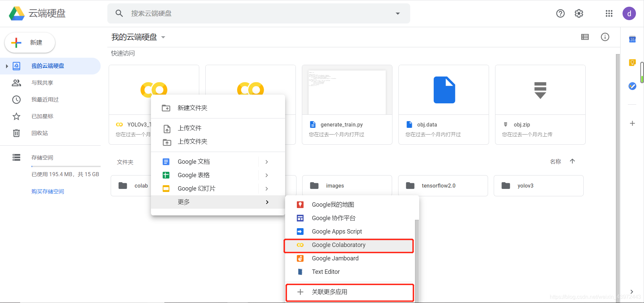Open the YOLOv3 Colab notebook card
This screenshot has height=303, width=644.
pyautogui.click(x=130, y=105)
